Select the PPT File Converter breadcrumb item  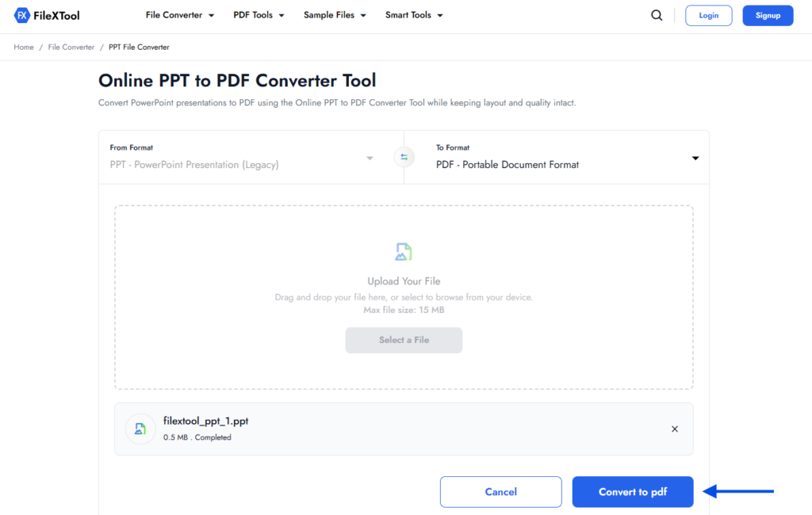pyautogui.click(x=139, y=47)
